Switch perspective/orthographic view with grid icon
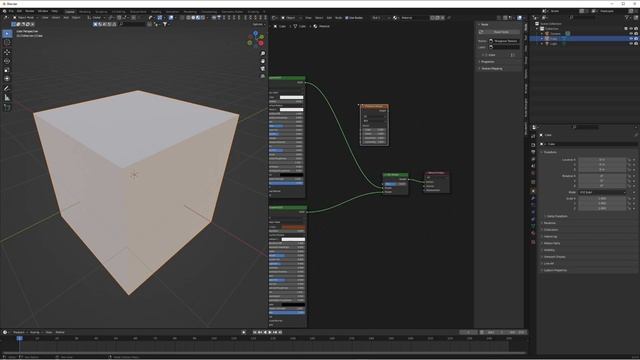Image resolution: width=640 pixels, height=360 pixels. click(x=262, y=76)
